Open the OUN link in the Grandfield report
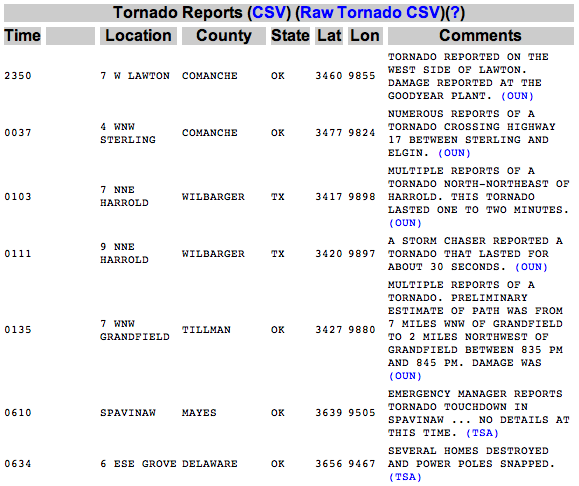 click(405, 376)
